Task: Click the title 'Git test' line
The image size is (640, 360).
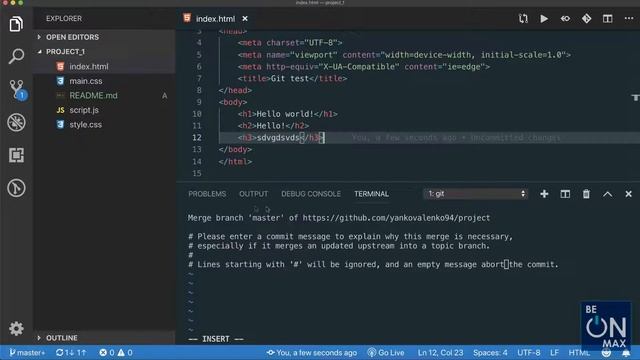Action: point(292,78)
